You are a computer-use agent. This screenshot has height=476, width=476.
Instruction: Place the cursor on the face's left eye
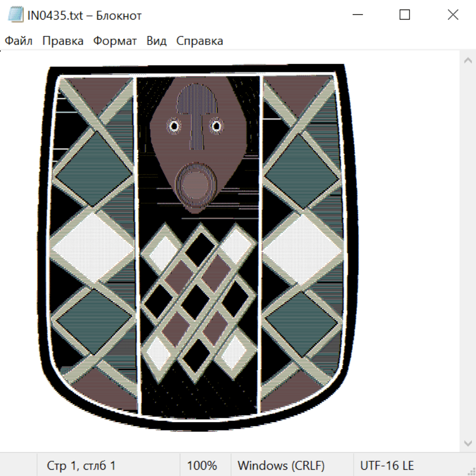173,126
